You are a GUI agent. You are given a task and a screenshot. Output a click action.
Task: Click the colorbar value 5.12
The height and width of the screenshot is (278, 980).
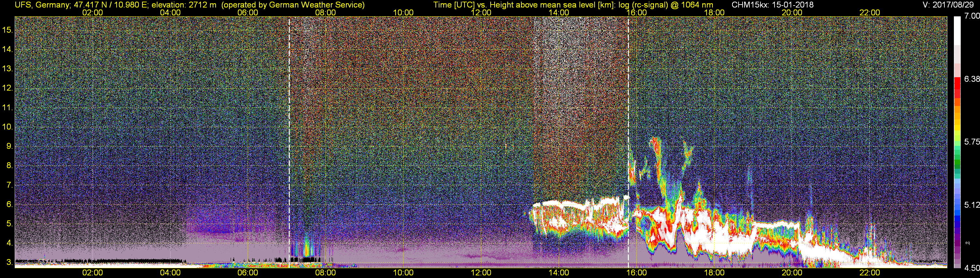972,205
